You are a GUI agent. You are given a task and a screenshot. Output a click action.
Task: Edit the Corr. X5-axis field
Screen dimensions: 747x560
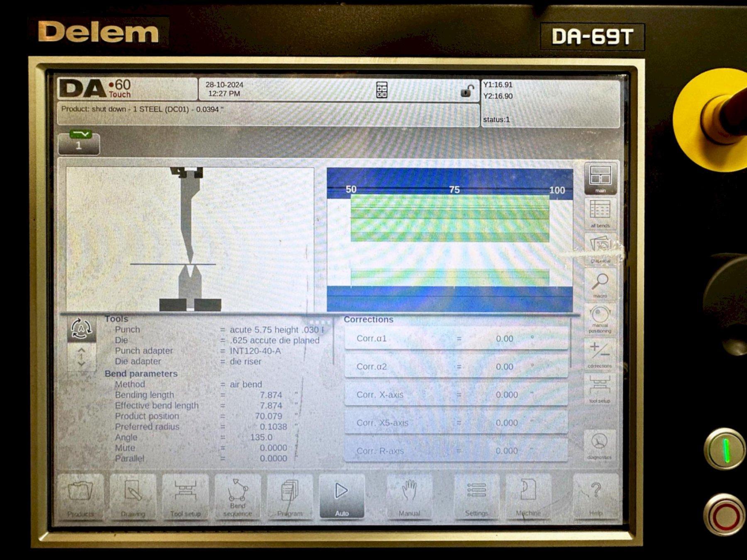click(x=456, y=423)
